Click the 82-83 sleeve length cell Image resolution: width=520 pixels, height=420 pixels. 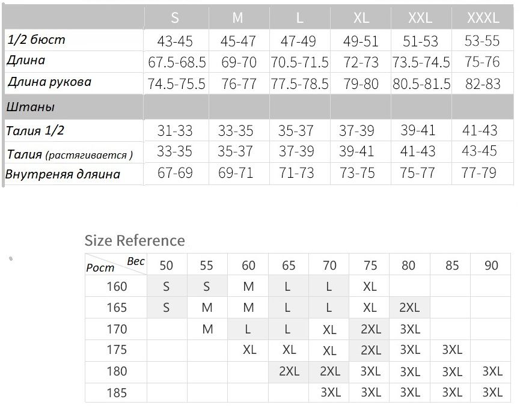(x=483, y=84)
